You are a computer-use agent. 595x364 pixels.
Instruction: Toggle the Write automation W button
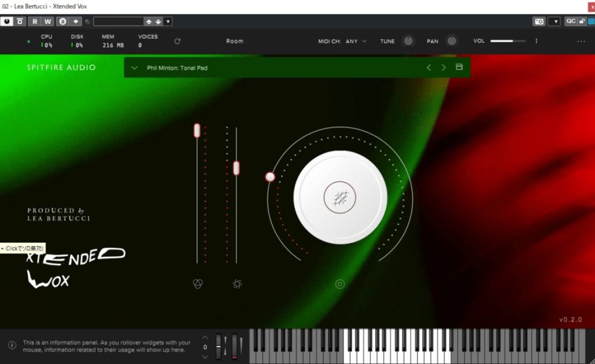(48, 22)
